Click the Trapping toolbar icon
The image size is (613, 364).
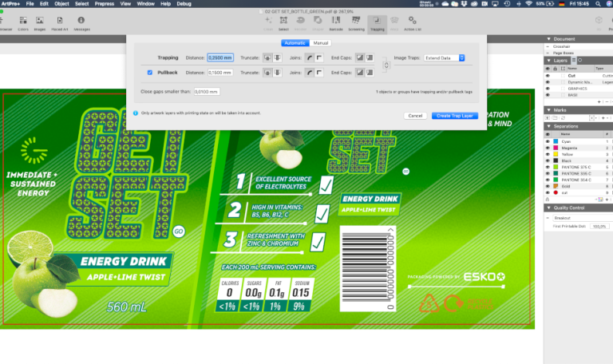point(378,23)
